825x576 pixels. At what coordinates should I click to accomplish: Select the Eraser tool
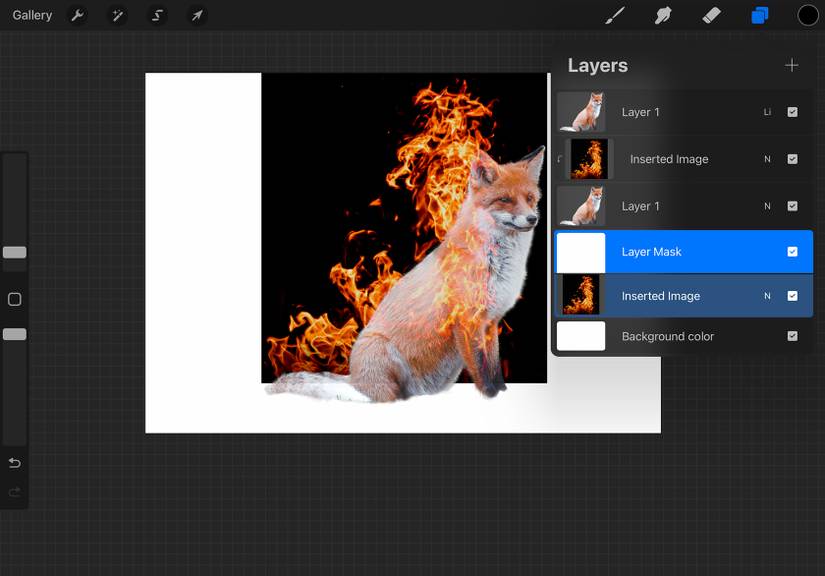[x=711, y=15]
